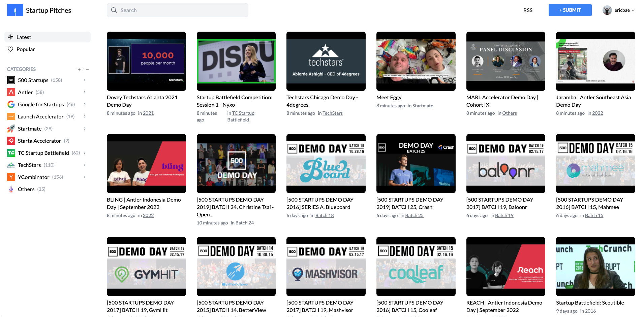Screen dimensions: 644x317
Task: Click the Others category icon
Action: point(11,189)
